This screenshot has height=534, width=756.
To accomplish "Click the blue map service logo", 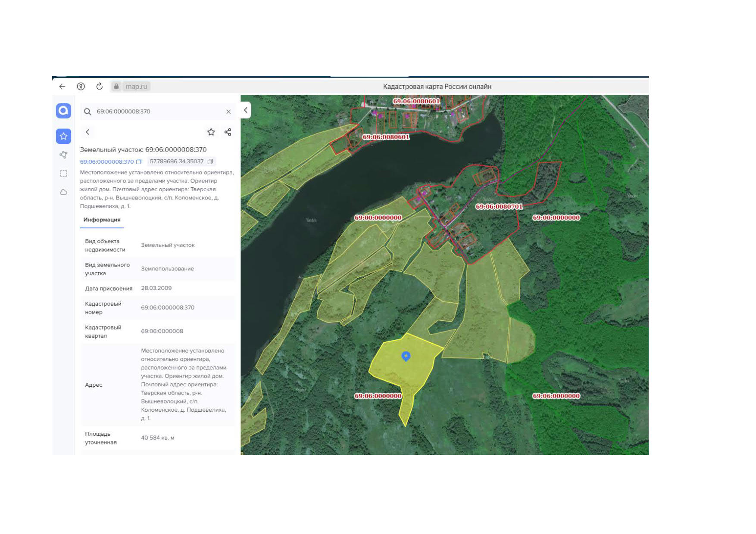I will click(63, 111).
